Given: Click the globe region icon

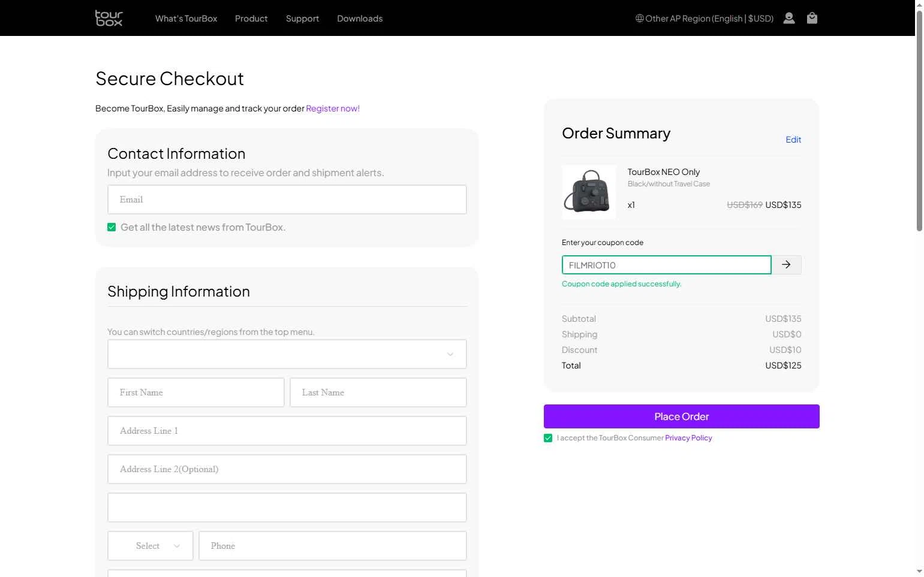Looking at the screenshot, I should coord(640,19).
